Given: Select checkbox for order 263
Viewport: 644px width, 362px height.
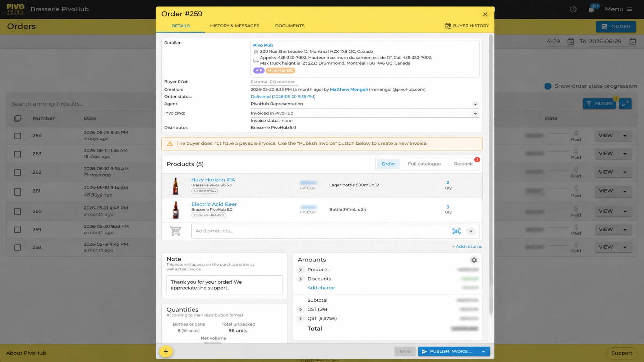Looking at the screenshot, I should (18, 154).
